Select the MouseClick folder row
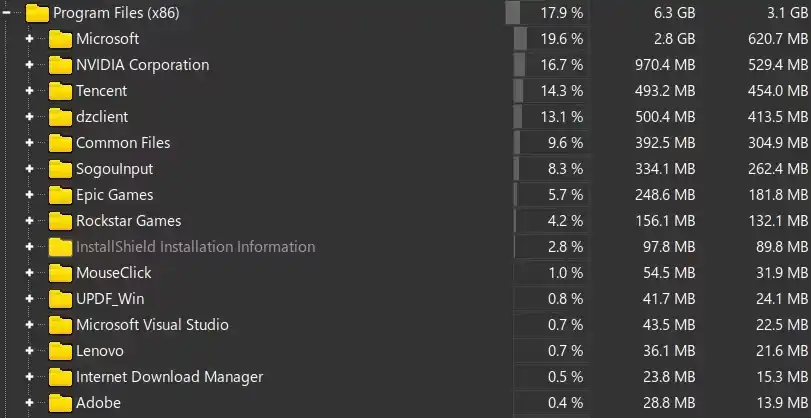The image size is (811, 418). pos(113,273)
